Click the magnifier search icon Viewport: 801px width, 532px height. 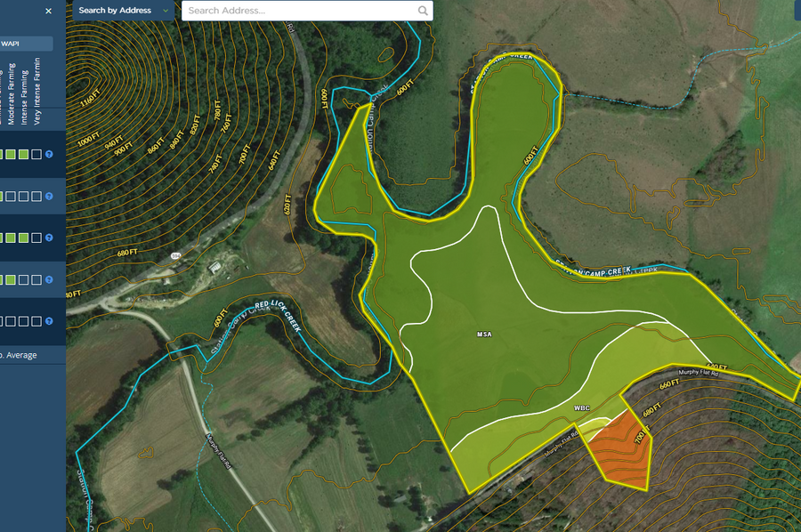coord(423,10)
